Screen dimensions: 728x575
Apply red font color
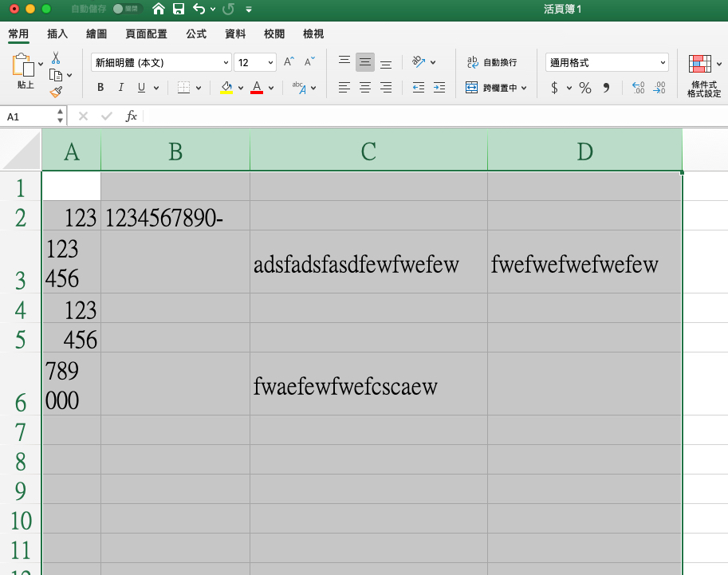point(257,87)
